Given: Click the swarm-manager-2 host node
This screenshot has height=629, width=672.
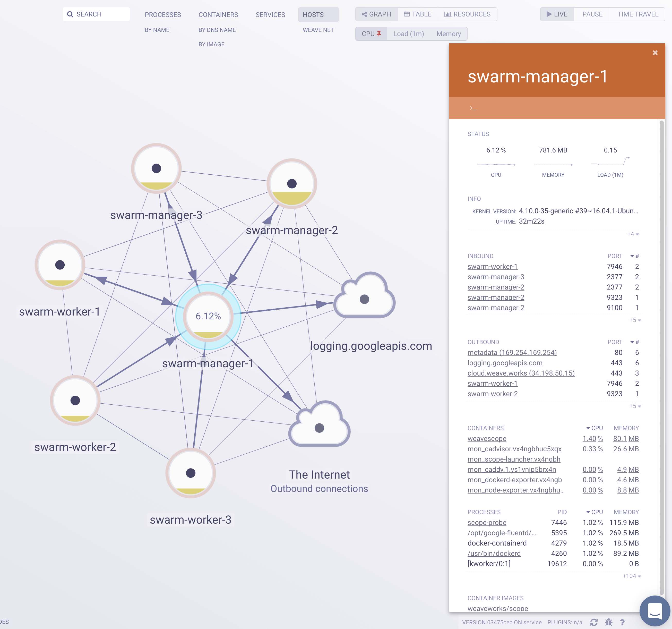Looking at the screenshot, I should coord(292,183).
